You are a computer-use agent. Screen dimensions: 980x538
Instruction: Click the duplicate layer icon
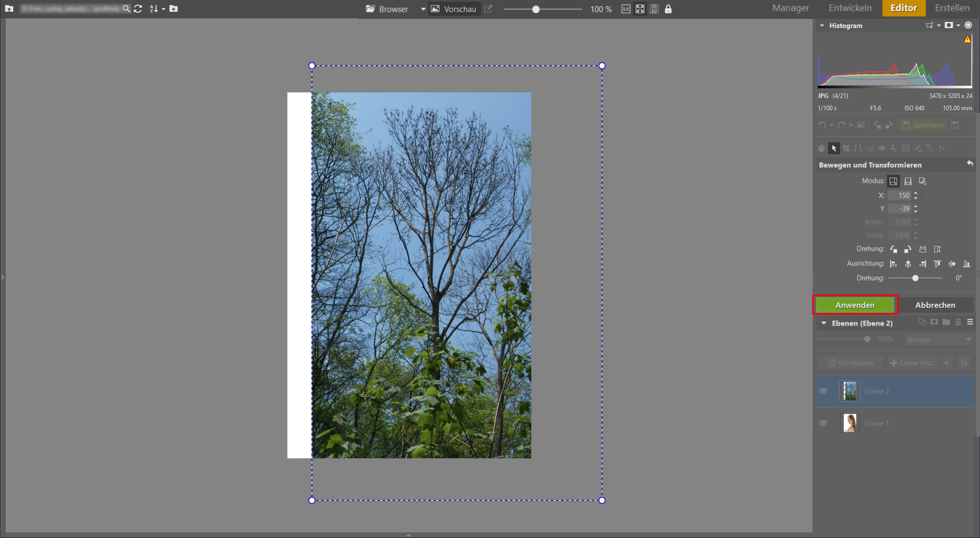tap(922, 322)
